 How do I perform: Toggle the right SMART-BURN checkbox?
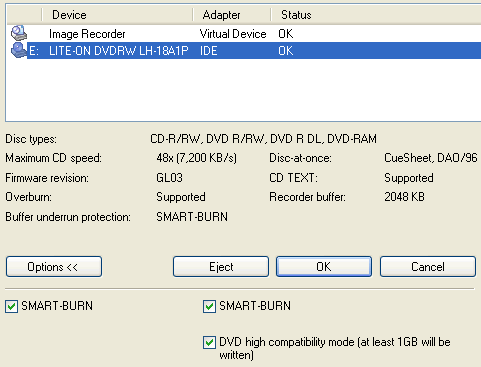[x=209, y=306]
